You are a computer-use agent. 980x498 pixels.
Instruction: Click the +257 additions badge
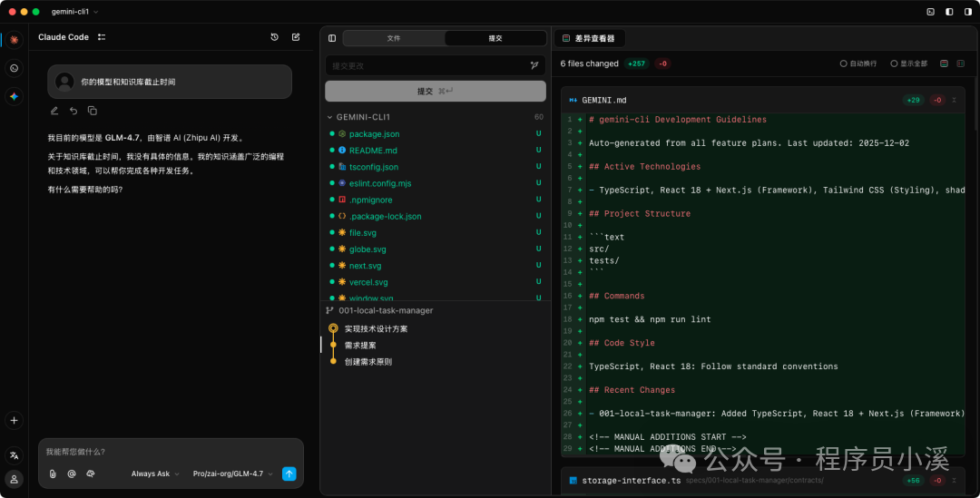click(636, 63)
